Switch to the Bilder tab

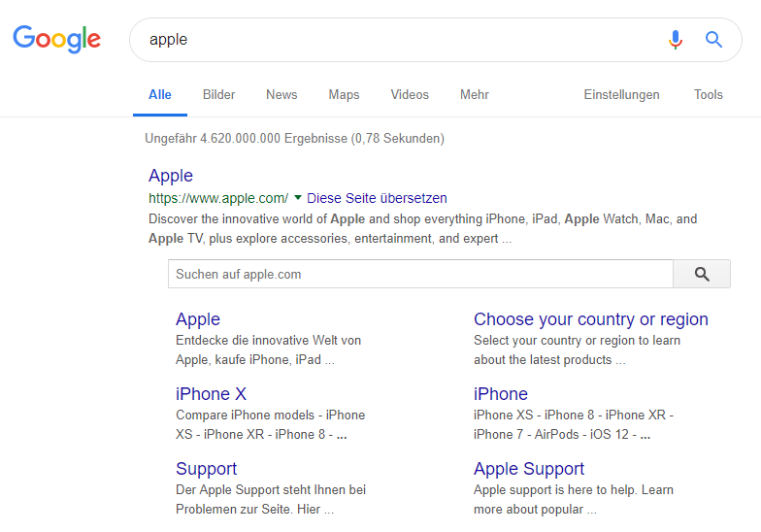pos(219,95)
